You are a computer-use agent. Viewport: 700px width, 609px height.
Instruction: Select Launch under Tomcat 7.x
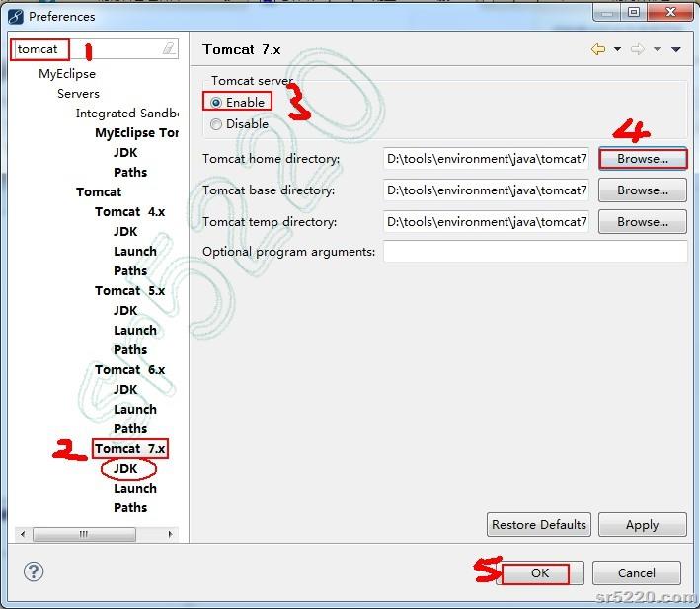(x=135, y=489)
